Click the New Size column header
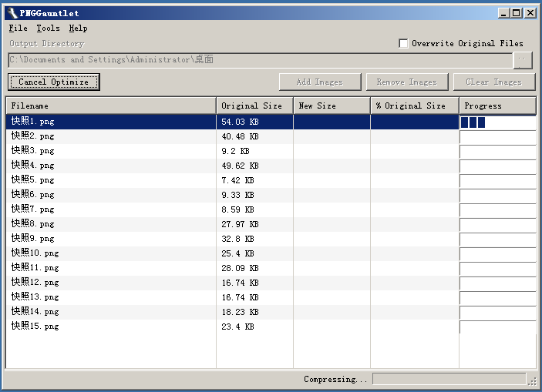 tap(332, 106)
